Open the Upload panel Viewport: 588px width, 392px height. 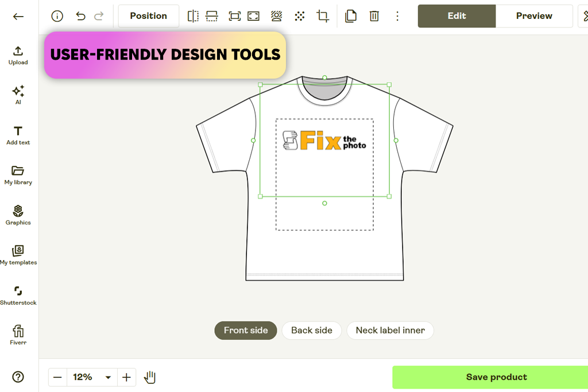18,56
